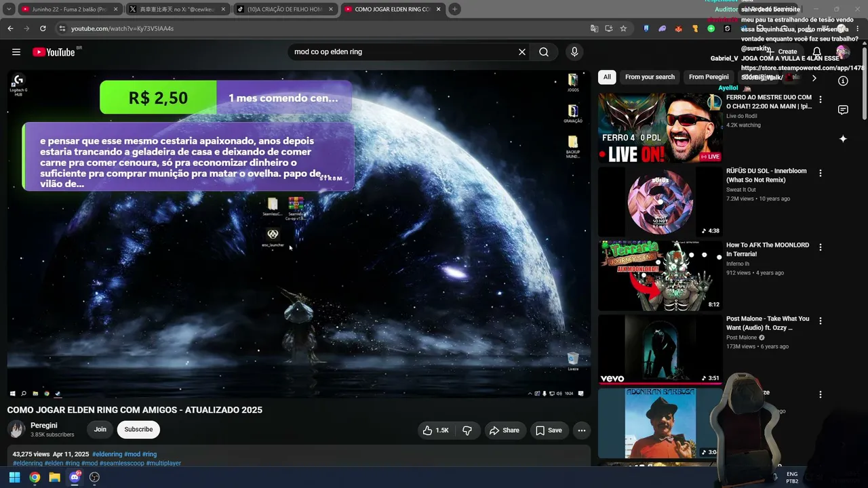Start voice search with microphone
868x488 pixels.
click(x=574, y=52)
